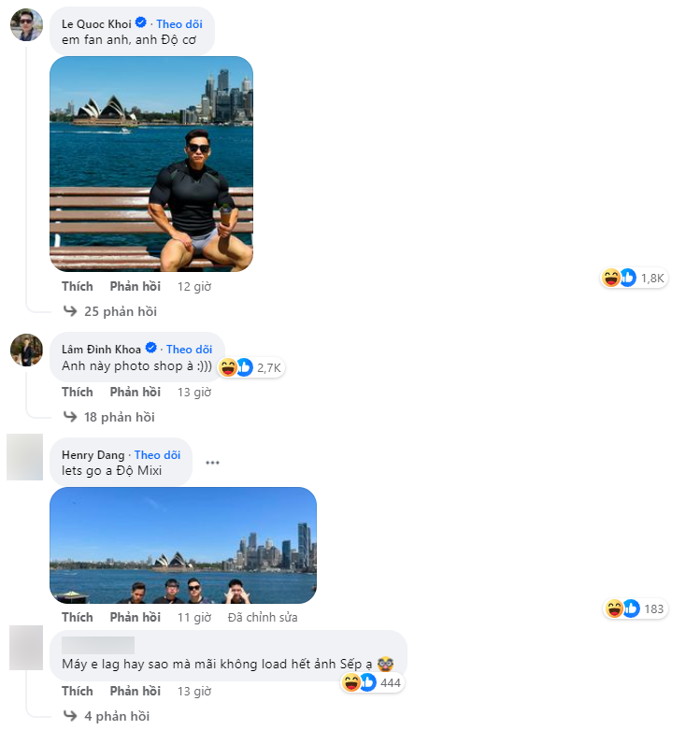View edit history via Đã chỉnh sửa
Image resolution: width=700 pixels, height=730 pixels.
263,617
